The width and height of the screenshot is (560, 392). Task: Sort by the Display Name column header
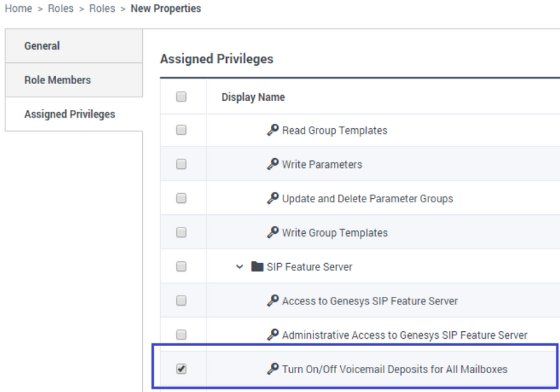coord(253,97)
